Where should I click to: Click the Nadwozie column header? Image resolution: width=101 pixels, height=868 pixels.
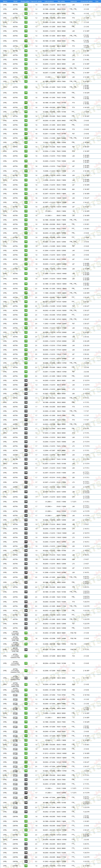click(x=74, y=1)
